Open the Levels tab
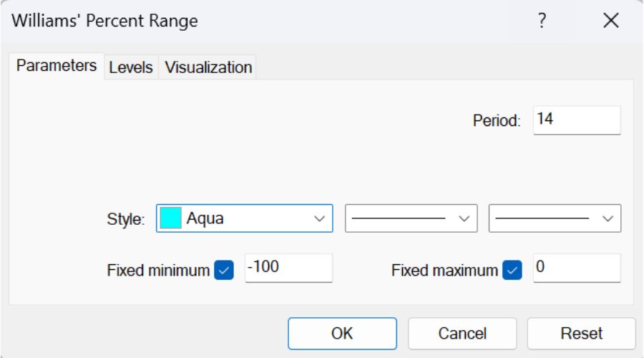This screenshot has width=644, height=358. click(x=131, y=67)
